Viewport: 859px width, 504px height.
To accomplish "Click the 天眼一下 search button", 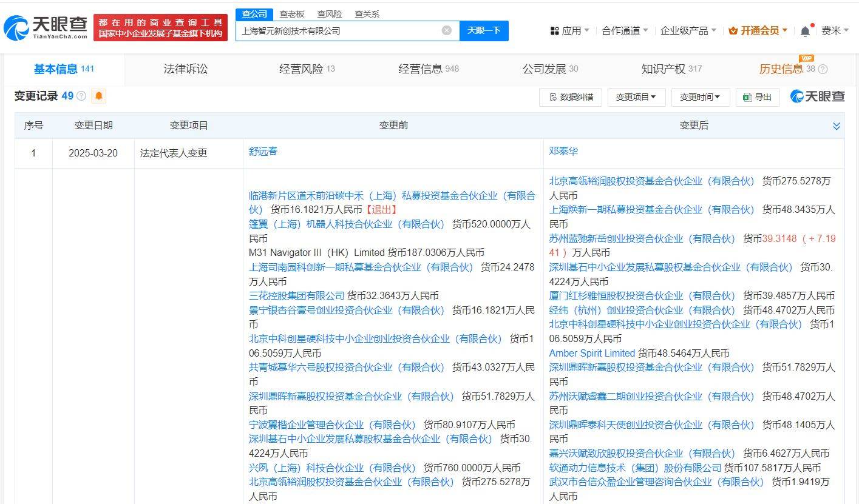I will click(484, 30).
